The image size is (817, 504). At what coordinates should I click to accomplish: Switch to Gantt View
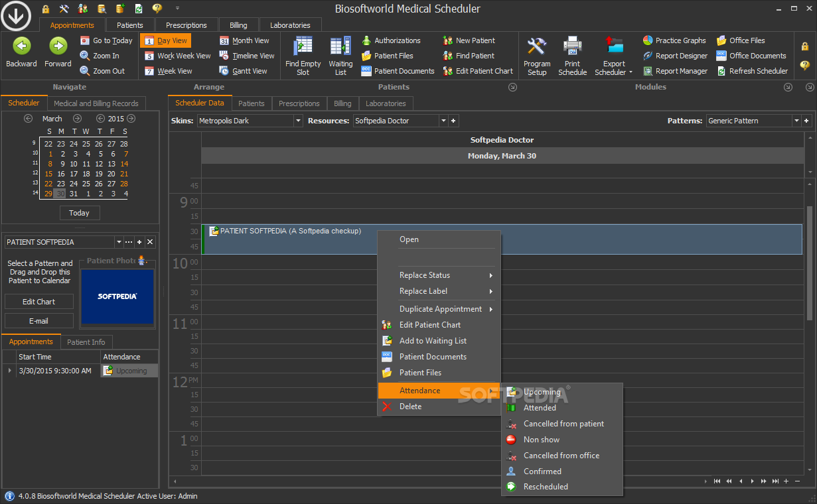pos(243,71)
